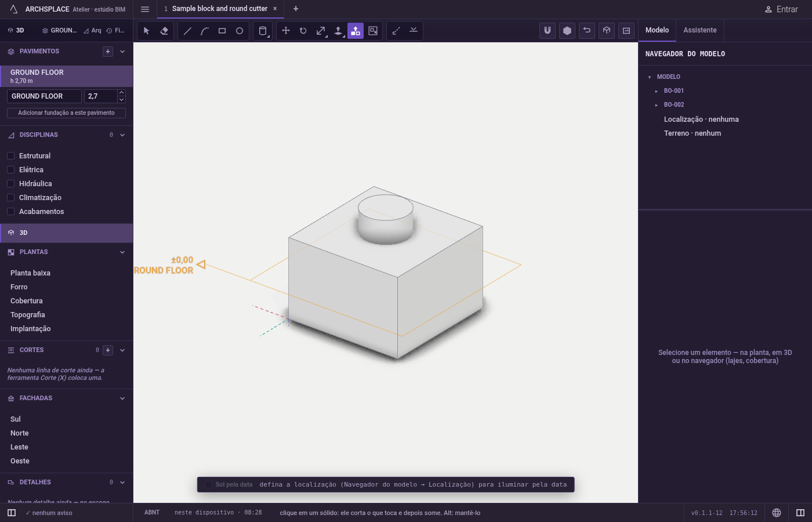This screenshot has width=812, height=522.
Task: Click the highlighted solid cutter tool
Action: (356, 31)
